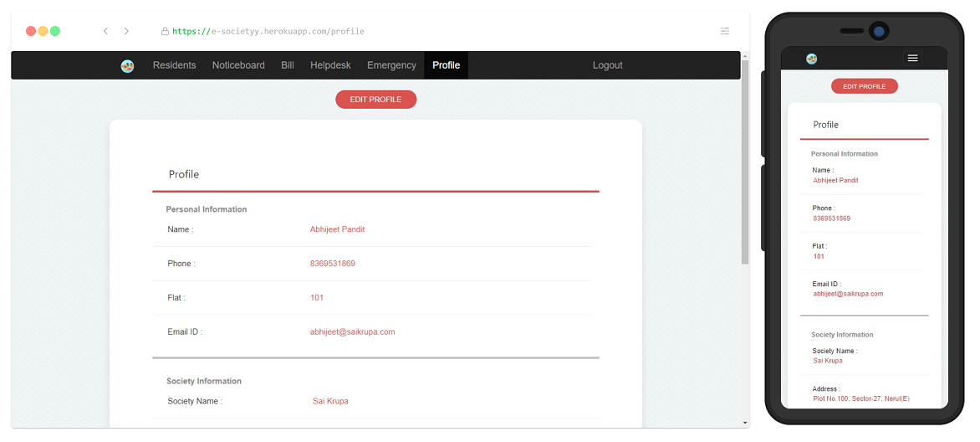Tap Abhijeet Pandit in mobile view
The image size is (980, 442).
[835, 180]
